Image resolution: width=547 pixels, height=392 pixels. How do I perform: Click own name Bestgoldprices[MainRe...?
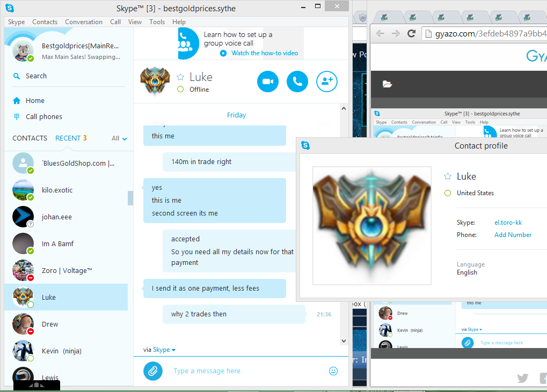point(80,46)
